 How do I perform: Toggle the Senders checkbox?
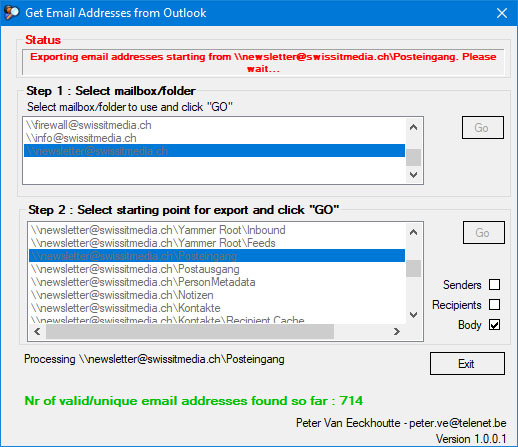click(x=494, y=285)
